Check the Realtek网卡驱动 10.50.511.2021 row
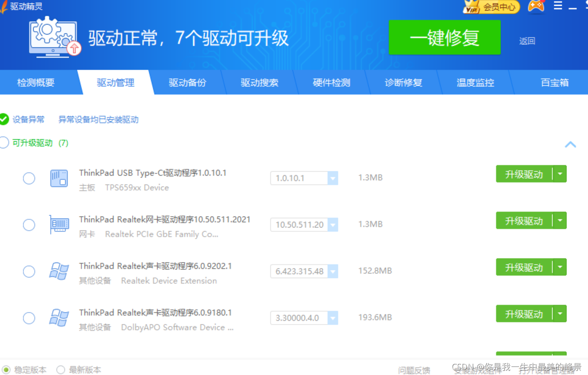Screen dimensions: 588x375 pos(29,225)
